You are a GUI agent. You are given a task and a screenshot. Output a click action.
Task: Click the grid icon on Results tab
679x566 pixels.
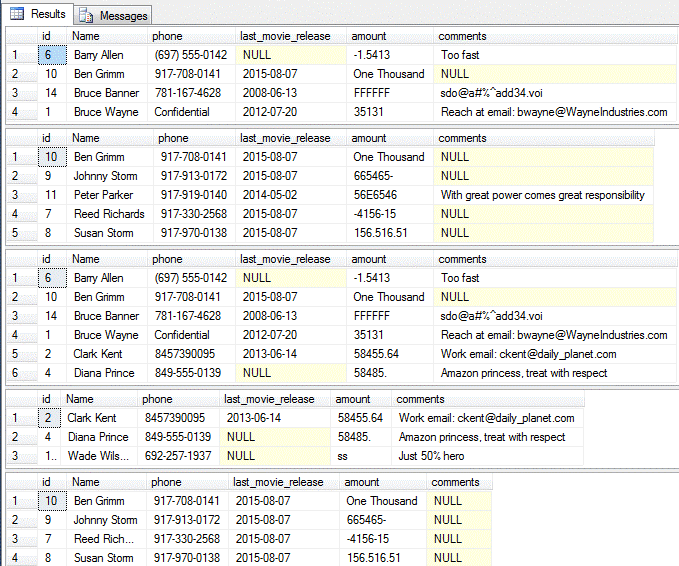click(19, 15)
